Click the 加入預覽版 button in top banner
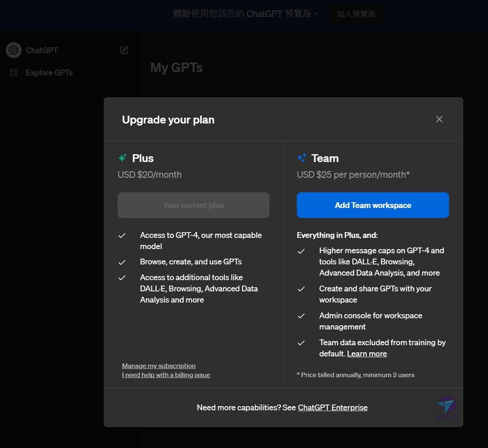 pos(356,14)
